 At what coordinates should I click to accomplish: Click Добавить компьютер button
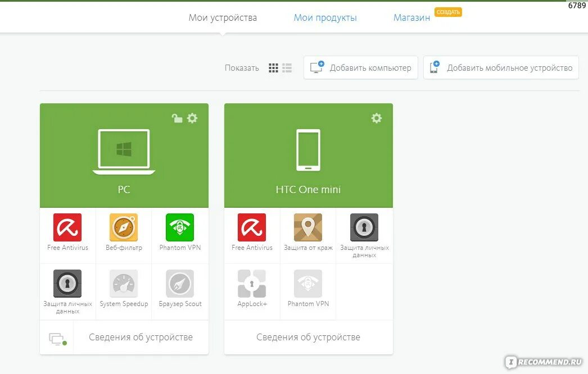tap(361, 67)
